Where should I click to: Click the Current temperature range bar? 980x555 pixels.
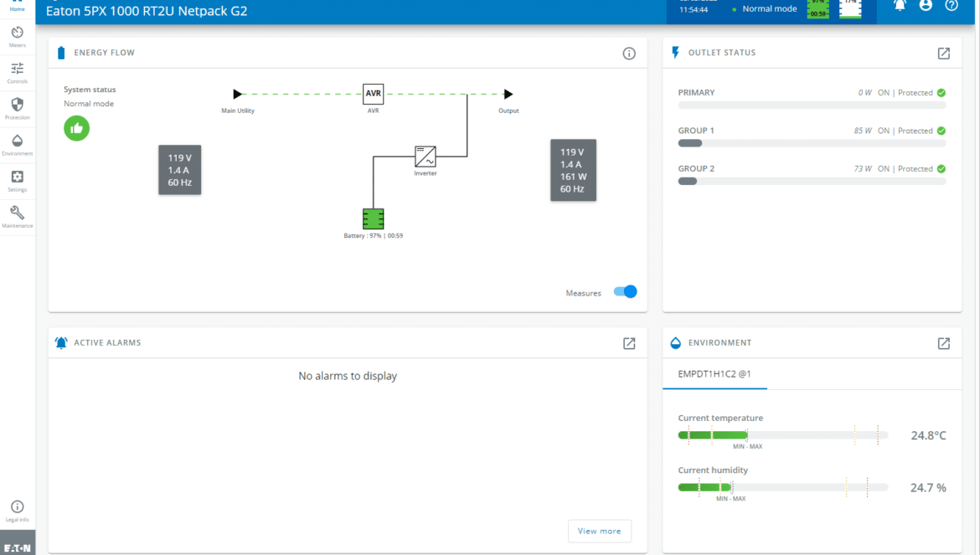[x=783, y=435]
